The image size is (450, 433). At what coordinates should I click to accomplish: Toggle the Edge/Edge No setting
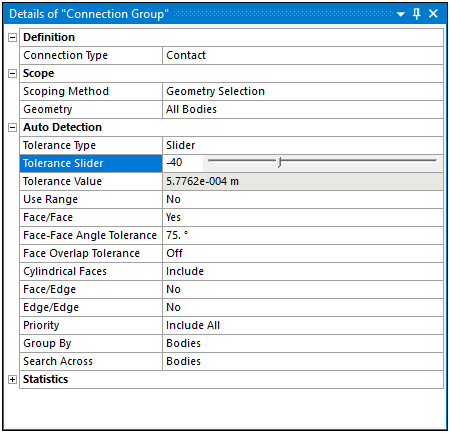pos(303,307)
